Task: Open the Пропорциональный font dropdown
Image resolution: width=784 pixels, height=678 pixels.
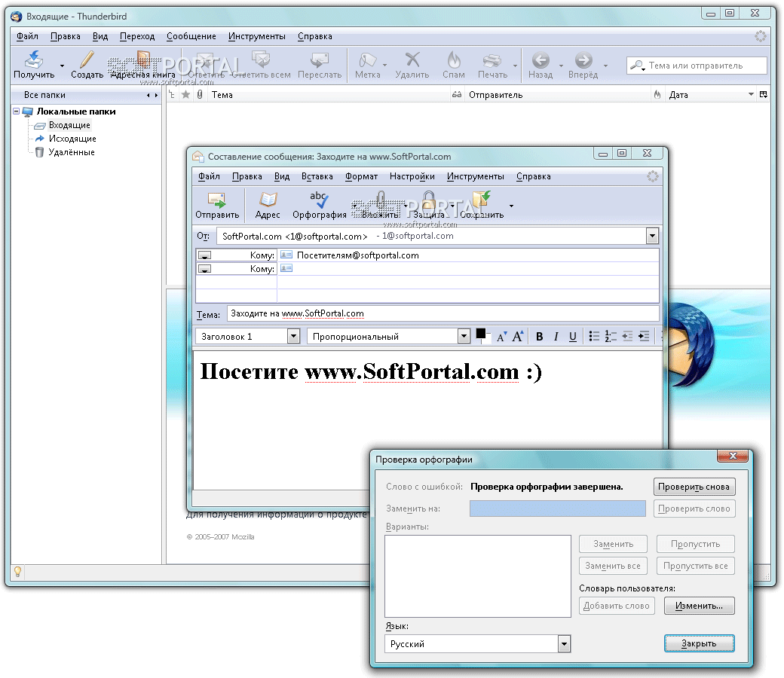Action: (x=464, y=336)
